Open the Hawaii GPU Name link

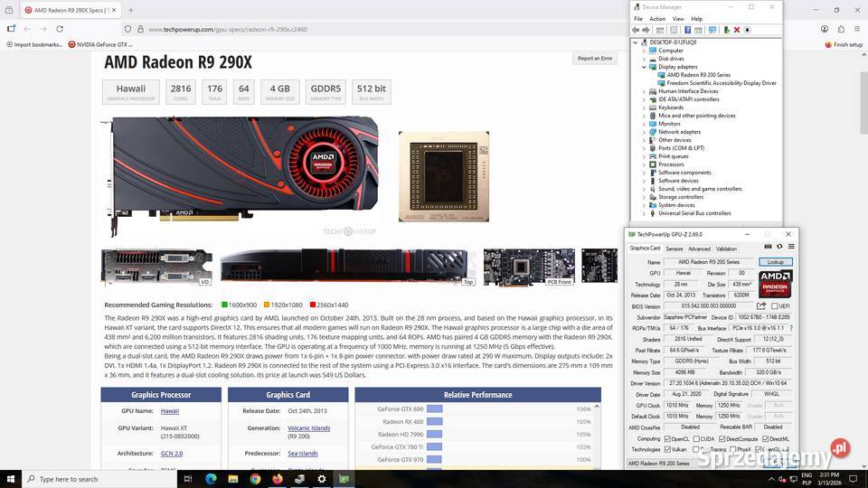point(169,411)
